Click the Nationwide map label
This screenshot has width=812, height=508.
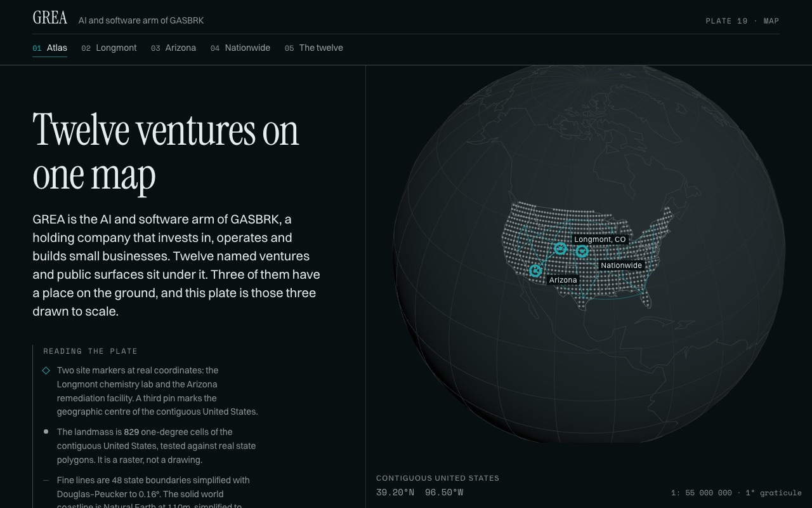(622, 265)
